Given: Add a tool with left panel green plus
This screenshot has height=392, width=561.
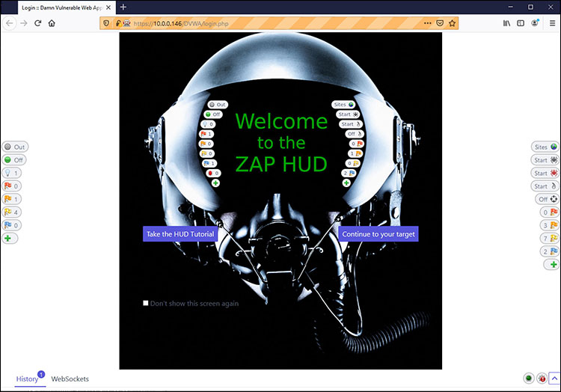Looking at the screenshot, I should click(10, 238).
